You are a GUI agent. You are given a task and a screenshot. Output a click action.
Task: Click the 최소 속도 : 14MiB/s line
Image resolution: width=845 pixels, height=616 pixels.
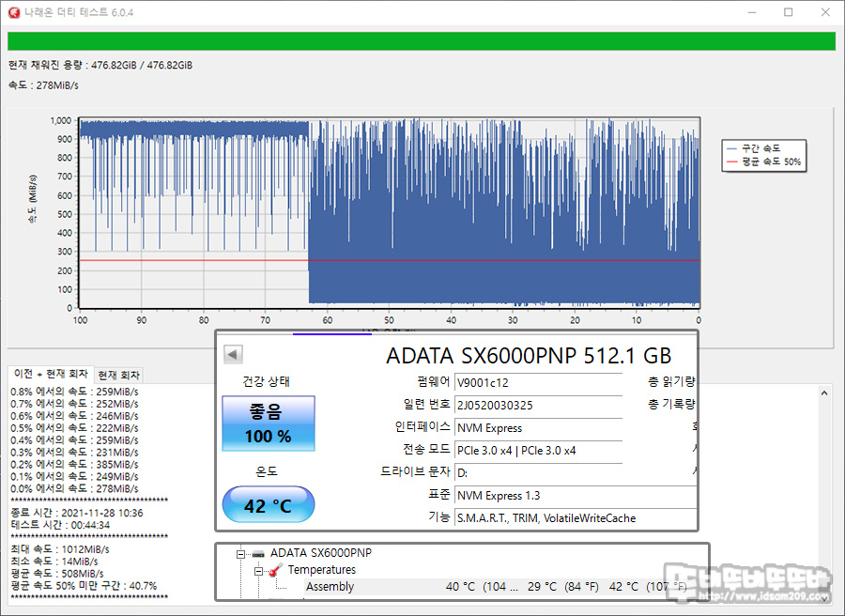click(54, 562)
